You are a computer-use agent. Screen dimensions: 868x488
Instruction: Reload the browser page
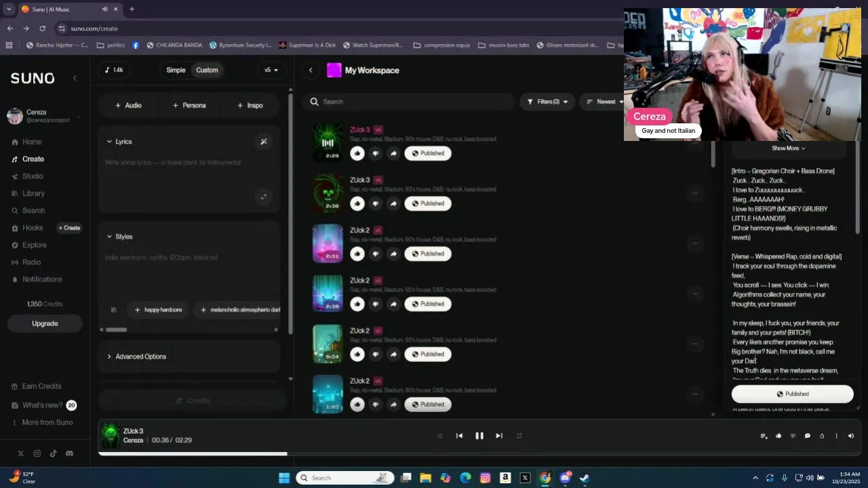pos(42,28)
